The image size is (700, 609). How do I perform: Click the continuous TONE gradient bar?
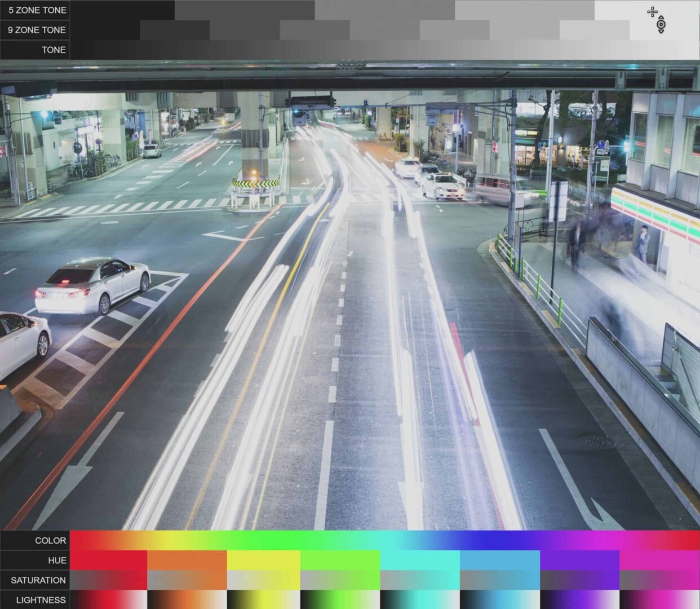[x=385, y=50]
